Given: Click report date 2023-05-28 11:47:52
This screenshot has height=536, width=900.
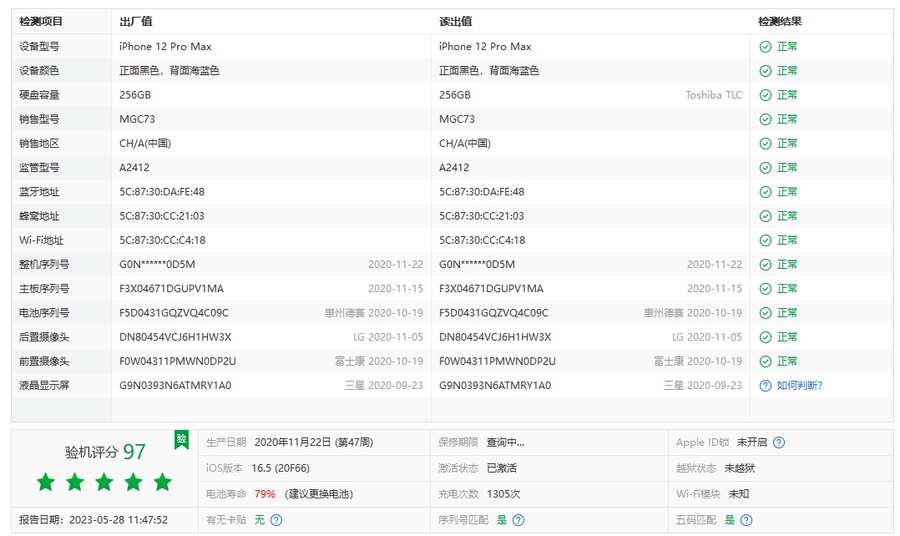Looking at the screenshot, I should point(118,520).
